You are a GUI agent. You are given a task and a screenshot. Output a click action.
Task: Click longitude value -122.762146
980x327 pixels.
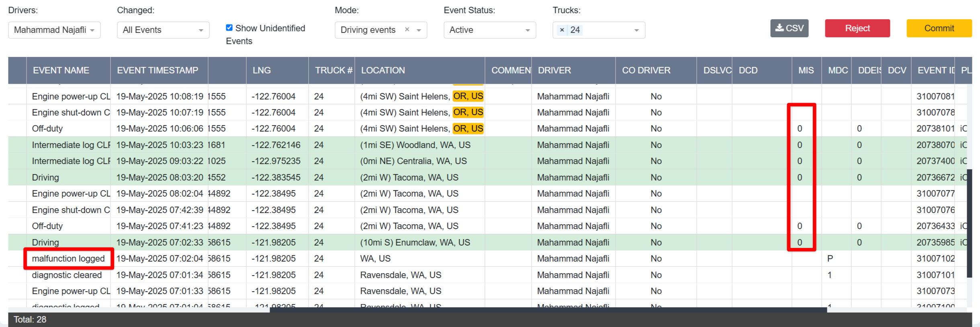(276, 145)
